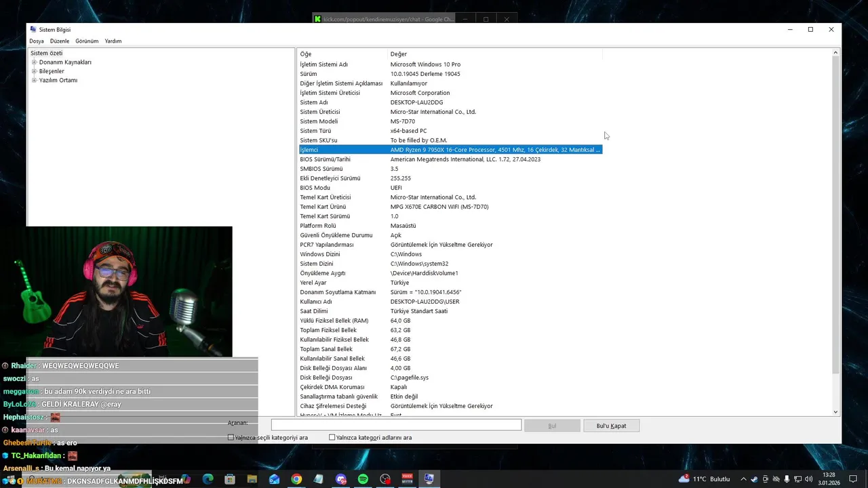868x488 pixels.
Task: Select the 'Güvenli Önyükleme Durumu' row
Action: pyautogui.click(x=450, y=235)
